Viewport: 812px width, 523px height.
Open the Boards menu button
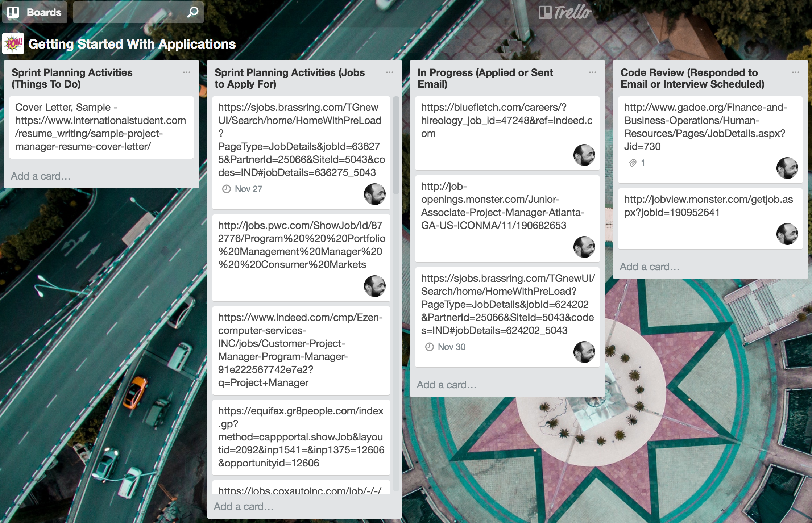pyautogui.click(x=35, y=12)
